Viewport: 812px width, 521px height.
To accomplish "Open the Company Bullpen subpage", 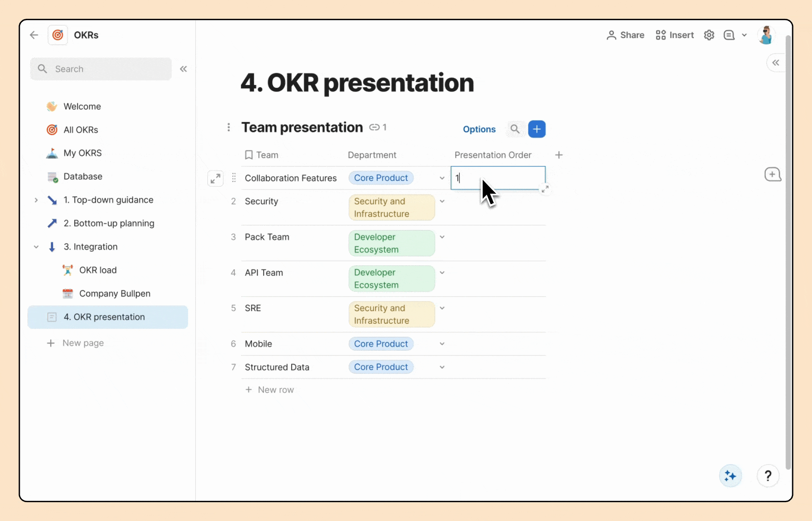I will pyautogui.click(x=108, y=293).
